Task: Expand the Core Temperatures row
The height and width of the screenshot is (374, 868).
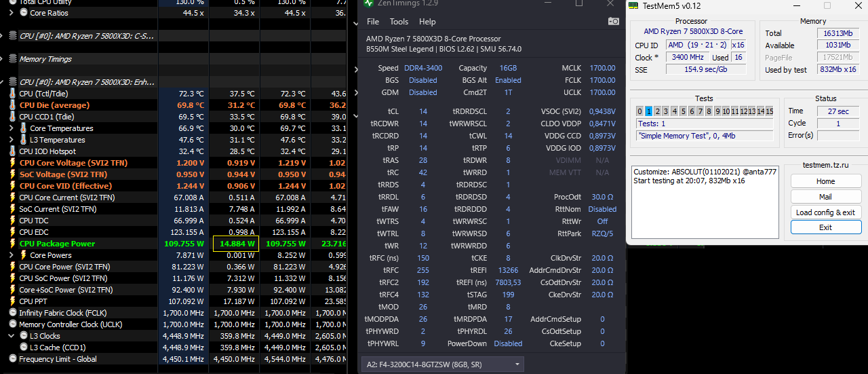Action: [x=11, y=128]
